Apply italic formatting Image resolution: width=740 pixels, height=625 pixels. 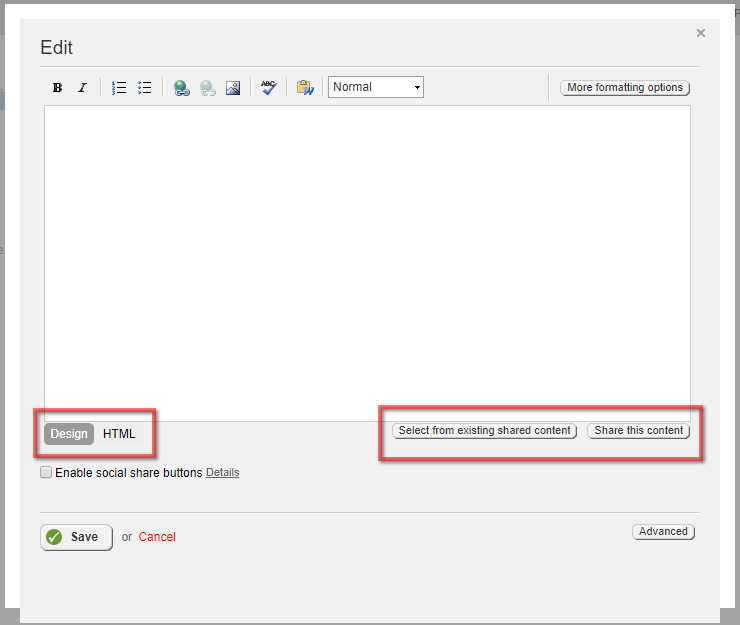tap(83, 88)
